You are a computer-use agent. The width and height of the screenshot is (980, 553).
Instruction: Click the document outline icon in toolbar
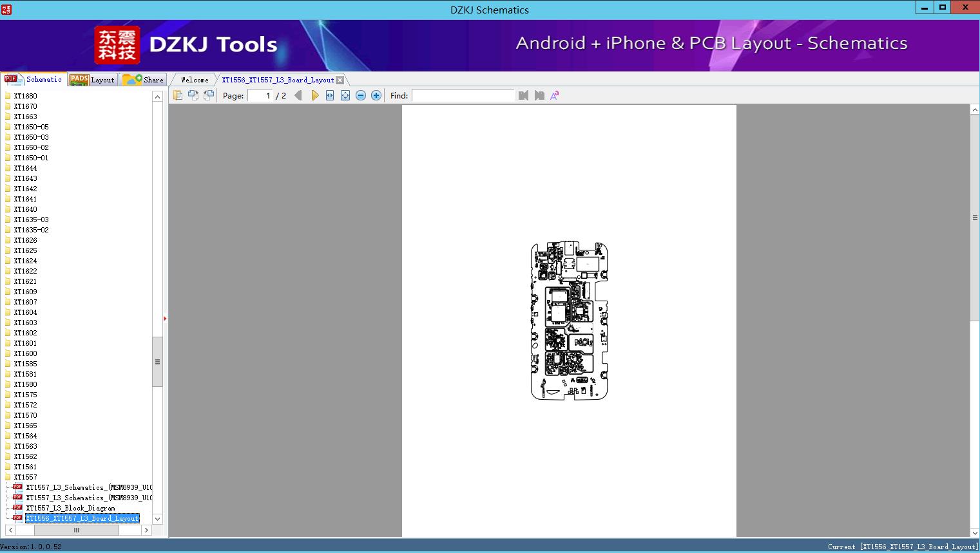coord(177,95)
